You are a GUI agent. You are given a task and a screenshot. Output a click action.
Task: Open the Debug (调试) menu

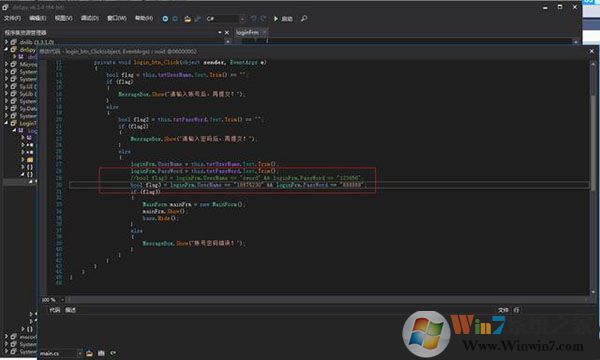click(x=90, y=18)
